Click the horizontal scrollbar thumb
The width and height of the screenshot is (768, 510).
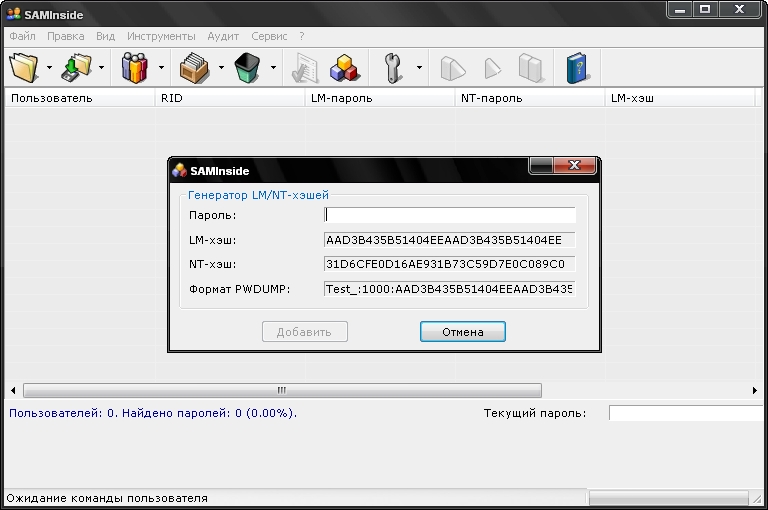pyautogui.click(x=282, y=390)
